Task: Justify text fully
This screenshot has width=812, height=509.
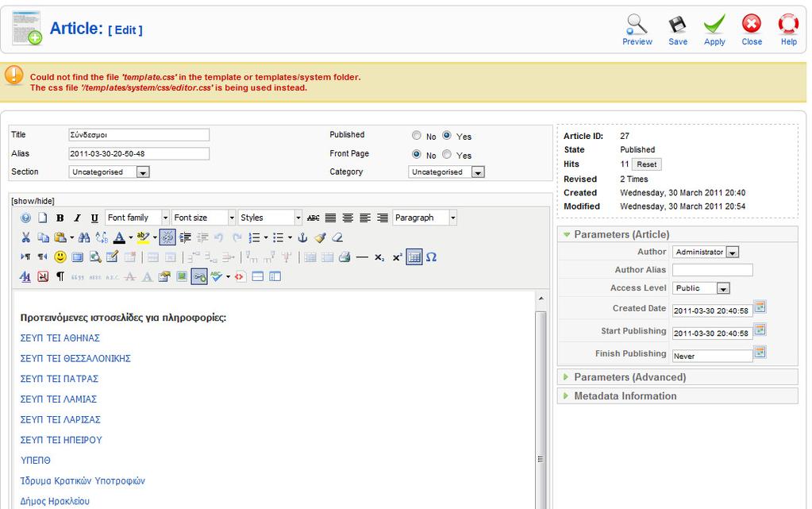Action: click(330, 218)
